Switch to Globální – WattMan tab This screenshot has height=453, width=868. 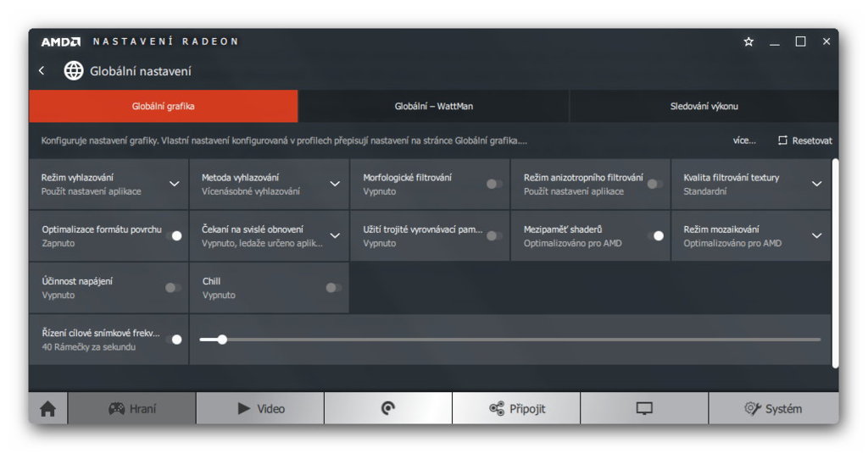coord(433,107)
